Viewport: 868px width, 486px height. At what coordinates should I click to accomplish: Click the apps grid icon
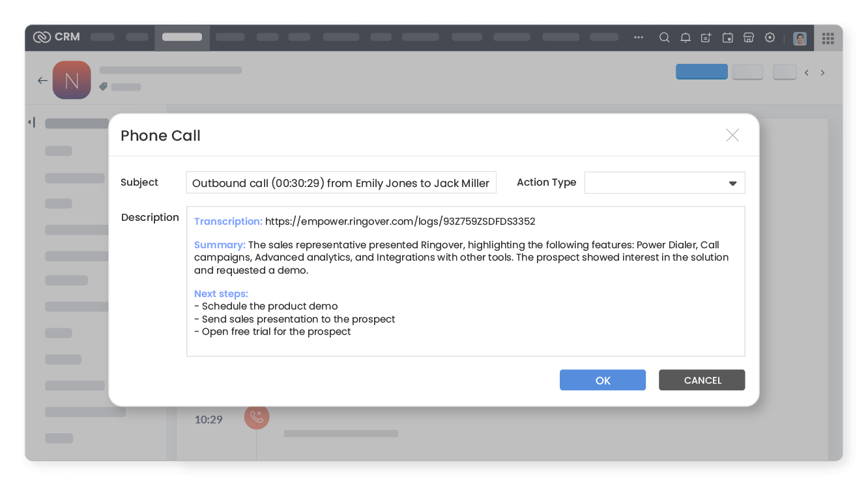pyautogui.click(x=828, y=38)
